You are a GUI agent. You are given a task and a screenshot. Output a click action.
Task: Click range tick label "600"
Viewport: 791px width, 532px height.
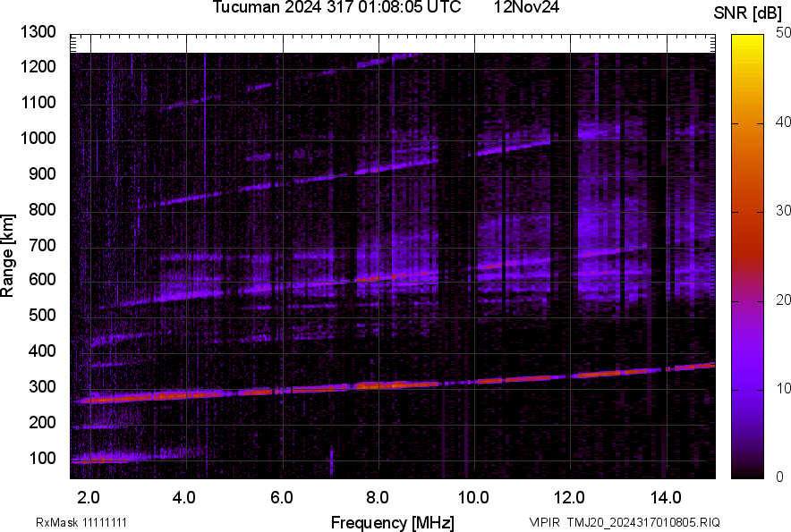[x=42, y=279]
